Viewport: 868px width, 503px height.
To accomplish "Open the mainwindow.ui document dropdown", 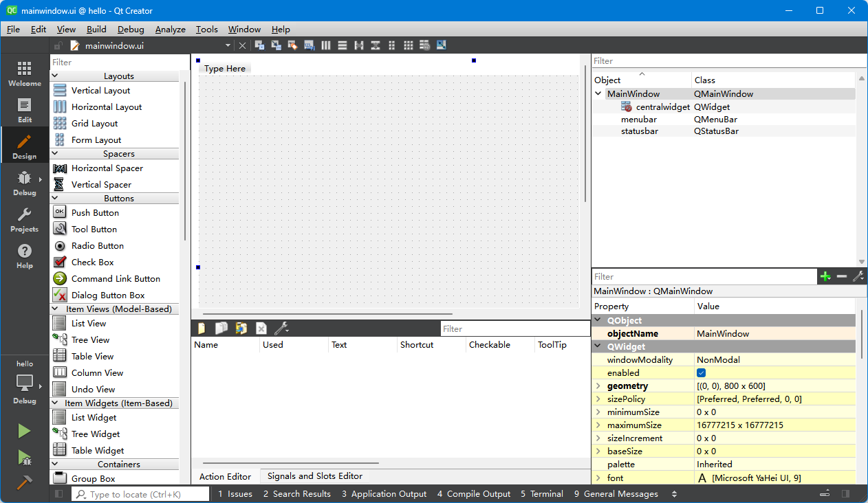I will pos(228,46).
